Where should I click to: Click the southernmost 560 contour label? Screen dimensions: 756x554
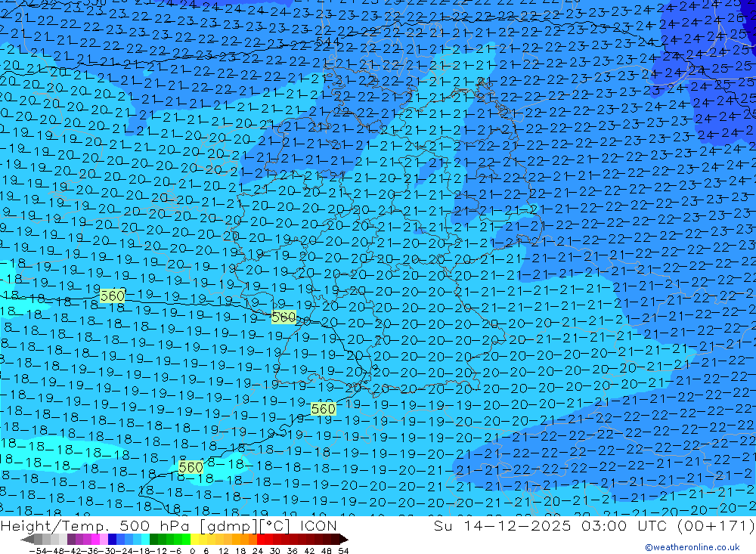click(191, 467)
